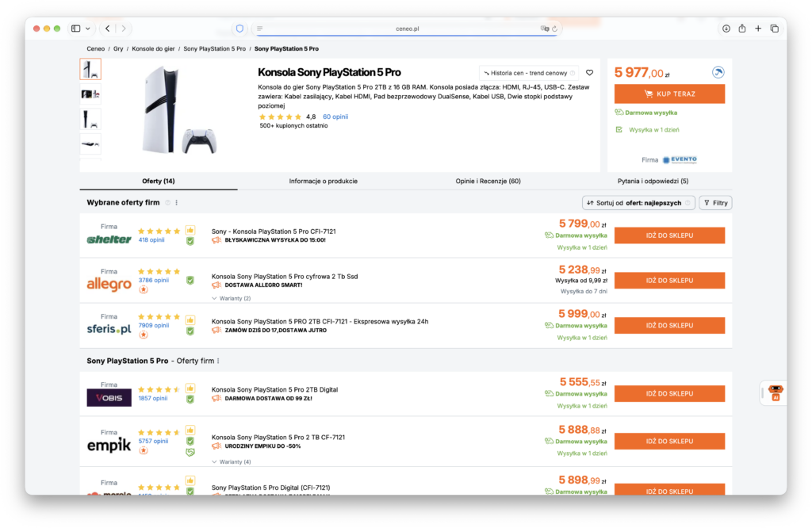Open the 3786 opinii link for allegro
Viewport: 812px width, 528px height.
pyautogui.click(x=153, y=280)
